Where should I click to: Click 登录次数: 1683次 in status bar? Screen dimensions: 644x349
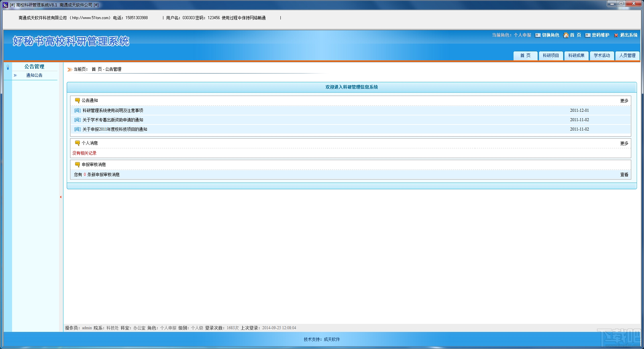coord(222,328)
